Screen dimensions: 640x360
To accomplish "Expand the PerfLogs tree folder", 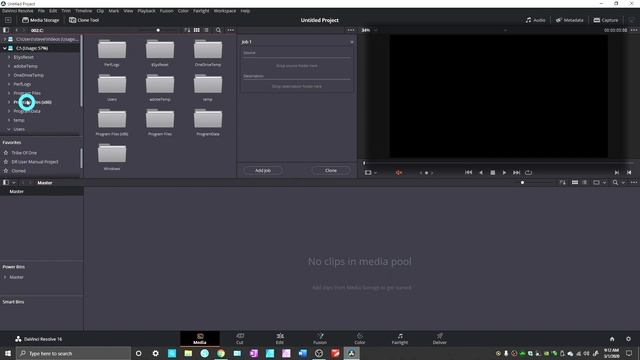I will (x=9, y=84).
